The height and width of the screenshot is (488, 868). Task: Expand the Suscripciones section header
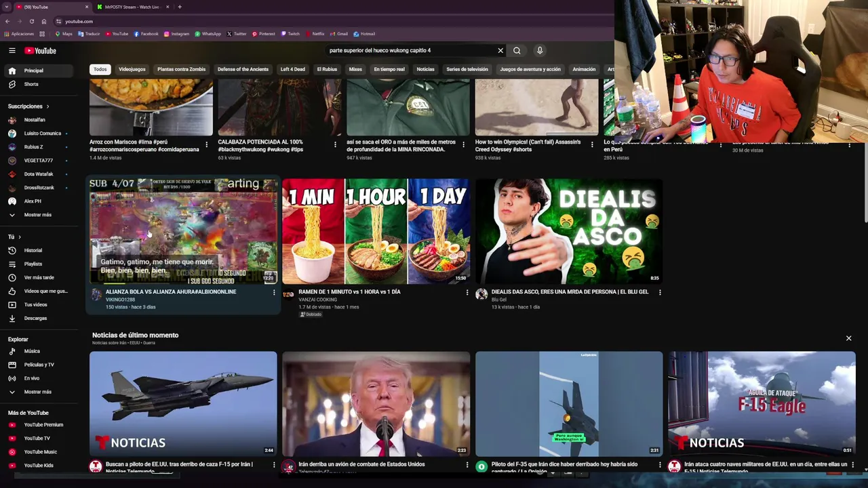click(x=28, y=106)
